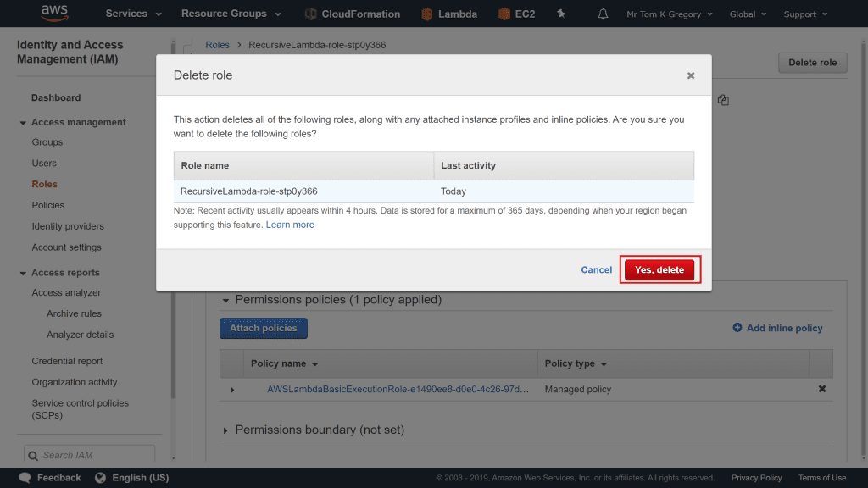Viewport: 868px width, 488px height.
Task: Click the Feedback speech bubble icon
Action: (x=25, y=478)
